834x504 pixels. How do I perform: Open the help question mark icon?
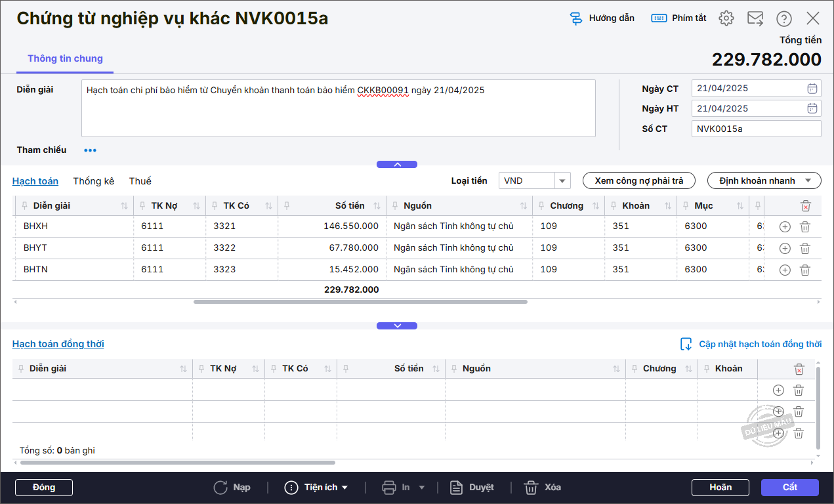coord(783,18)
